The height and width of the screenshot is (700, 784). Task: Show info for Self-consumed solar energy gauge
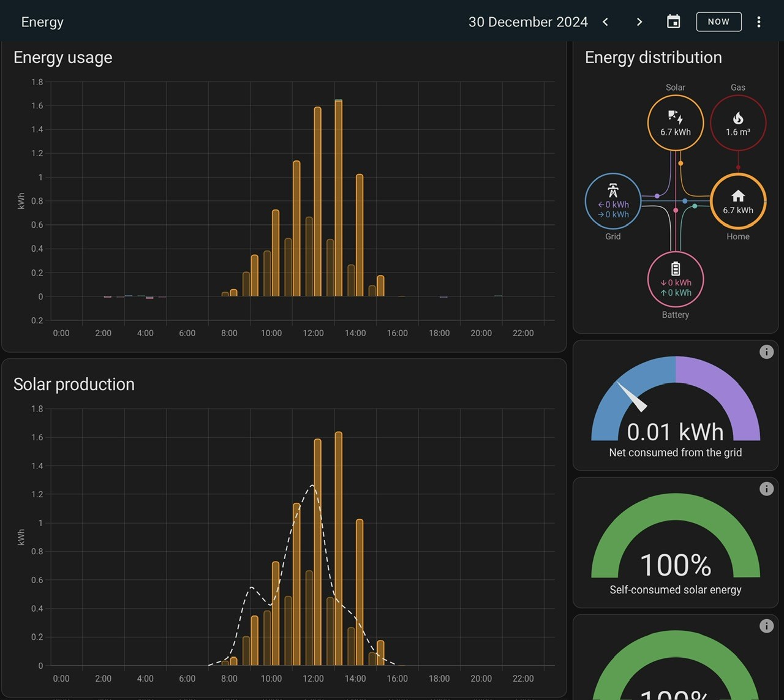click(x=766, y=489)
